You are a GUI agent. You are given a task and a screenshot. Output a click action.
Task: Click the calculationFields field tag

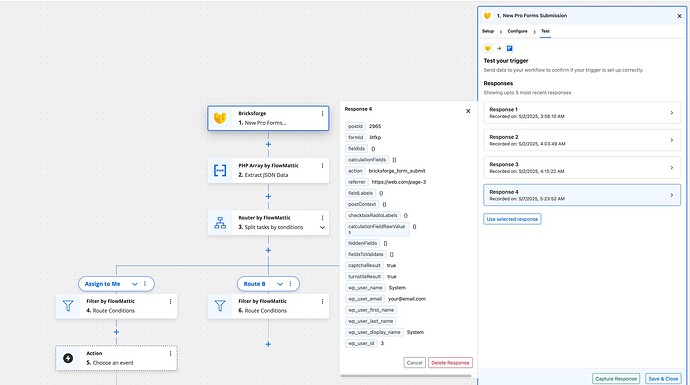(367, 160)
